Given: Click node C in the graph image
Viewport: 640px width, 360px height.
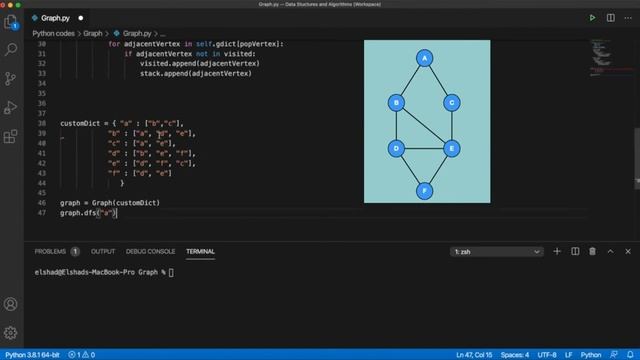Looking at the screenshot, I should [x=452, y=103].
